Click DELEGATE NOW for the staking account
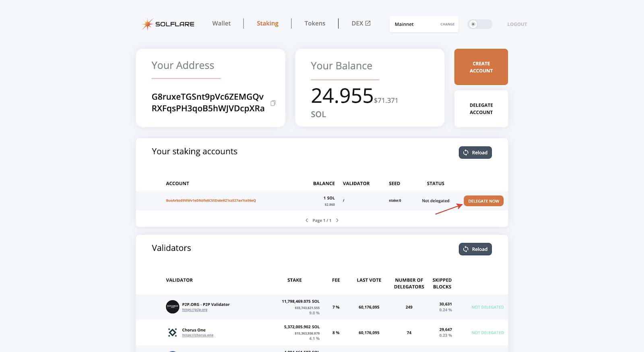This screenshot has width=644, height=352. [483, 201]
